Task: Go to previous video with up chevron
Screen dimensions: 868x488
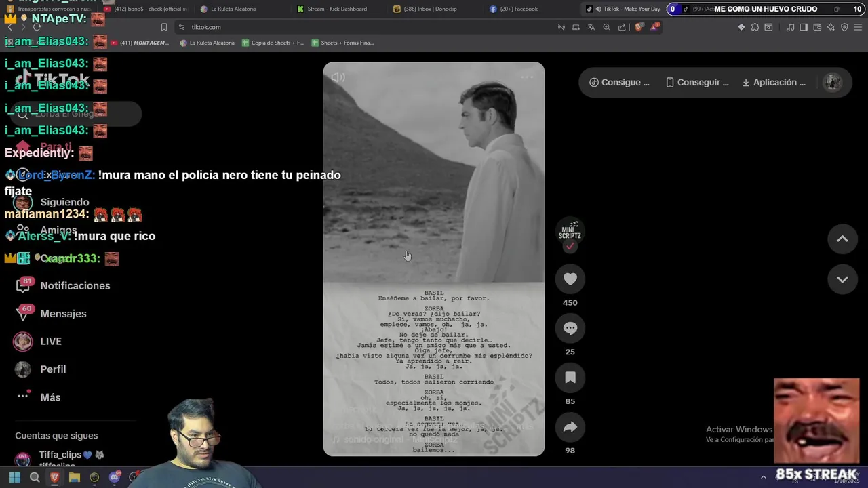Action: (842, 239)
